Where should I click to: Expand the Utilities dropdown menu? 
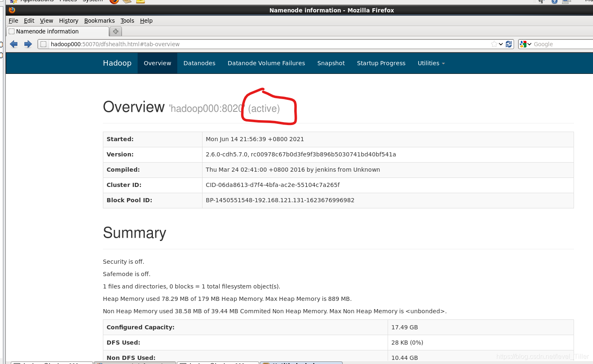coord(431,63)
